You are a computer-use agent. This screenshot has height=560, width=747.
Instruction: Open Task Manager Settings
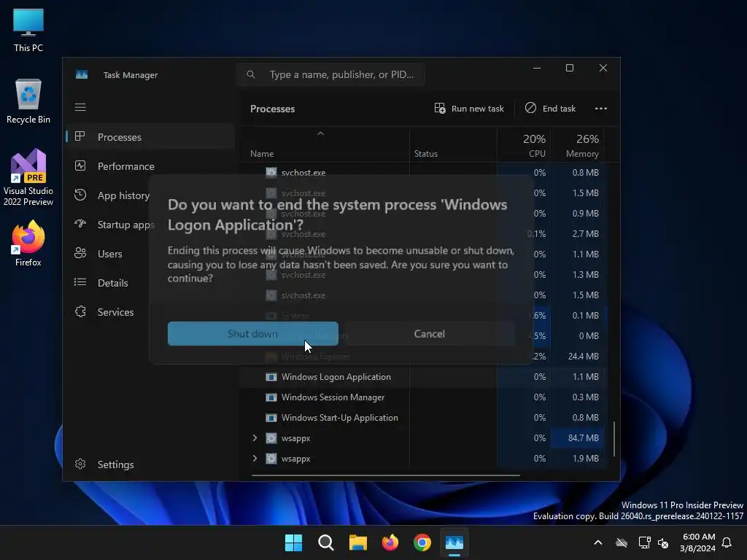click(x=150, y=464)
